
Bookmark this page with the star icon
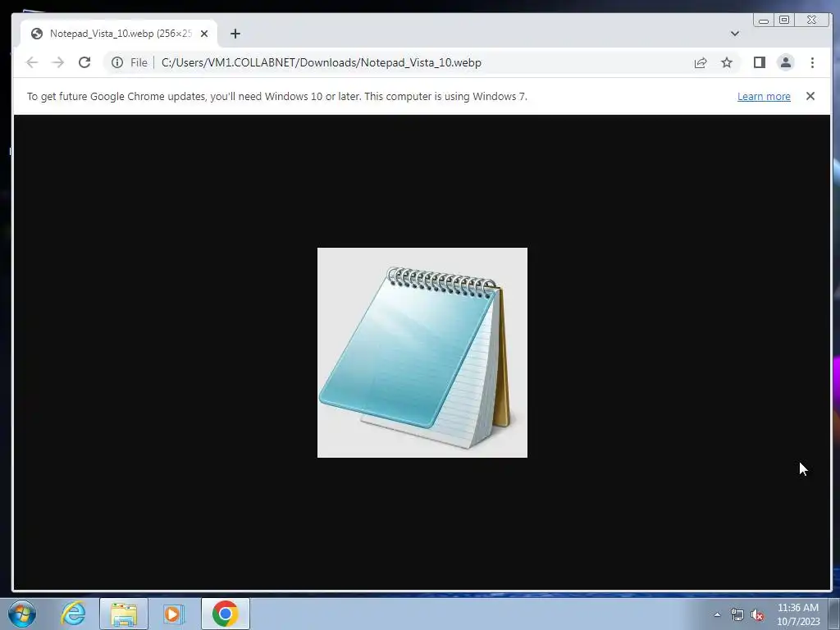(x=727, y=62)
